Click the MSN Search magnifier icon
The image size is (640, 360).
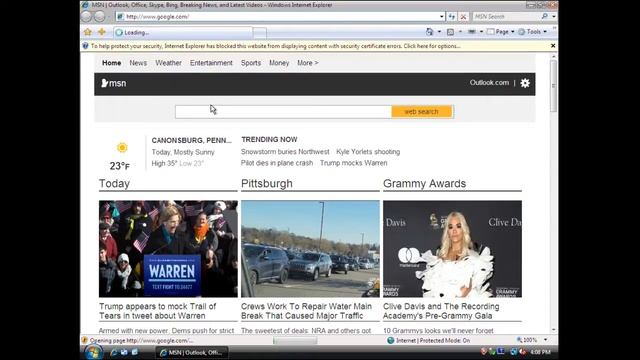pos(544,16)
